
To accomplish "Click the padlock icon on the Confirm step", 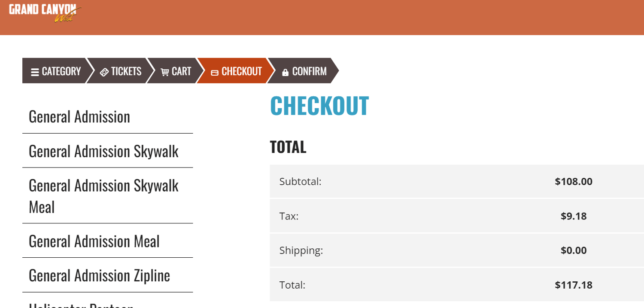I will click(x=285, y=71).
